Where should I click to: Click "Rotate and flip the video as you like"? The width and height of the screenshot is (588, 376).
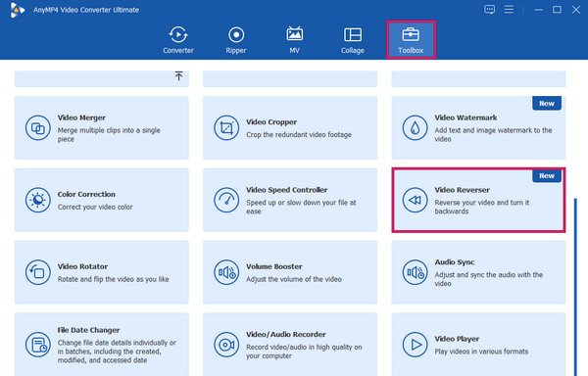coord(114,279)
